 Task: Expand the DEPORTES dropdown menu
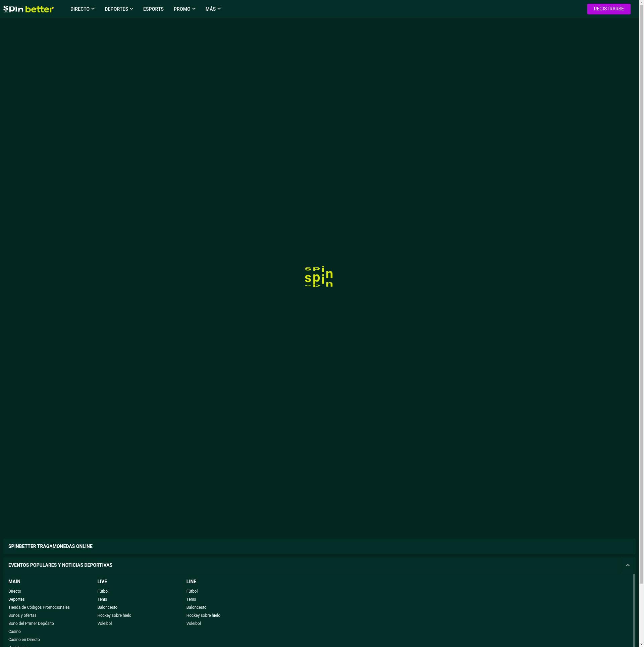(119, 9)
